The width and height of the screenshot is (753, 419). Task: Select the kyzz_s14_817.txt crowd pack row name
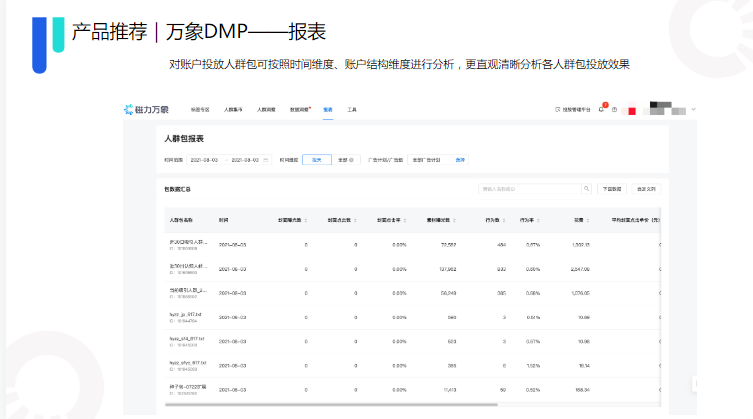[x=187, y=338]
